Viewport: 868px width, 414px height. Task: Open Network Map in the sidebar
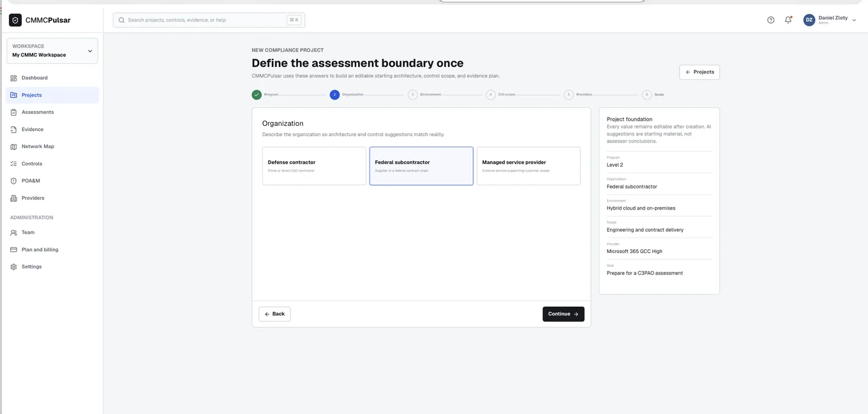(x=52, y=147)
